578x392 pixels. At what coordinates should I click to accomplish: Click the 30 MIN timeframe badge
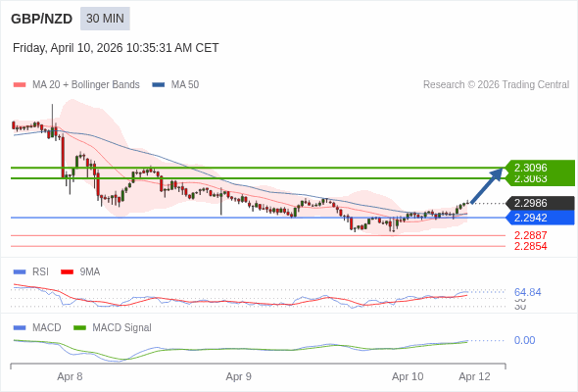click(105, 19)
